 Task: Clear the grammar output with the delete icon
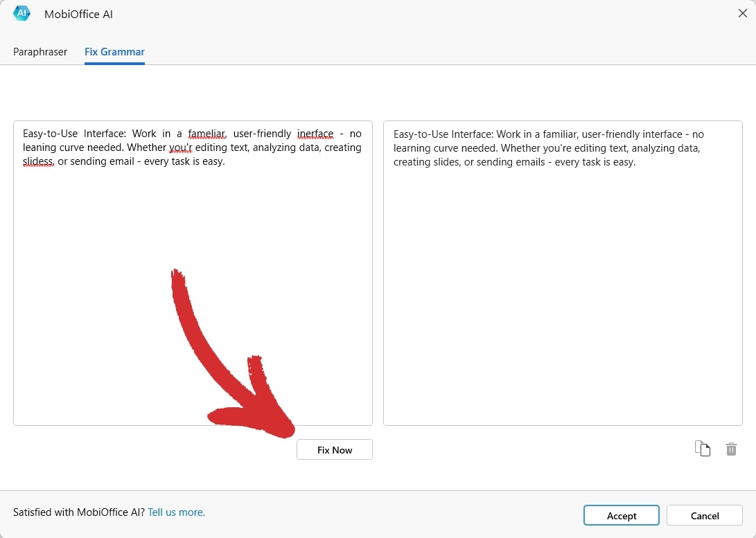tap(731, 449)
